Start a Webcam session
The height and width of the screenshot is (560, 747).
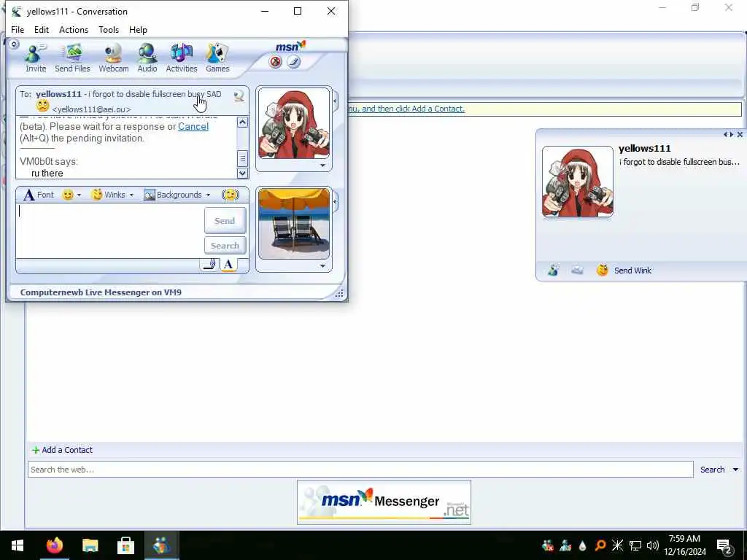coord(113,58)
